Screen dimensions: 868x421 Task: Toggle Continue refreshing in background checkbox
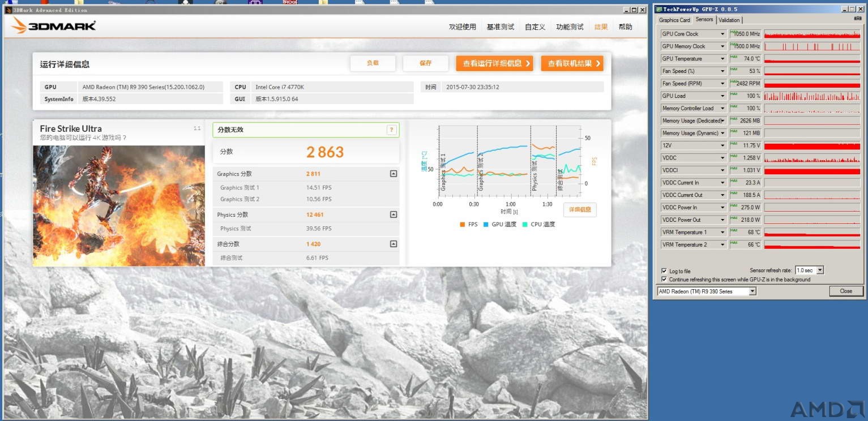[x=664, y=279]
